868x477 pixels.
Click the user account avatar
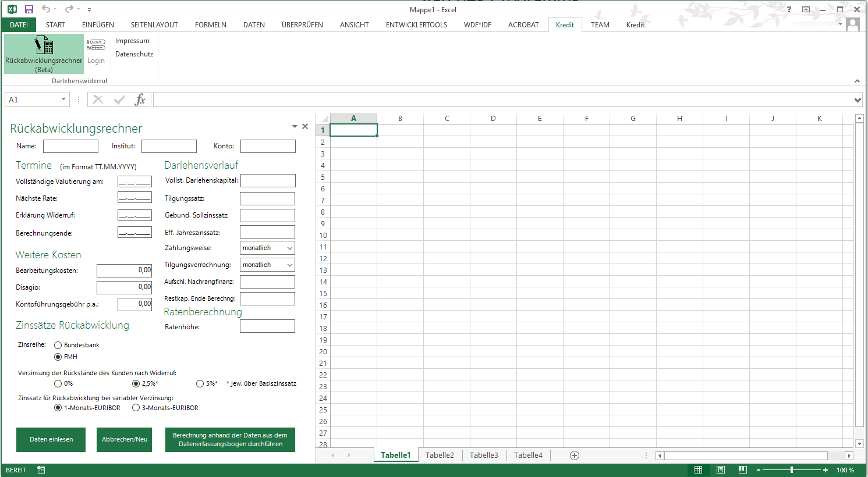point(853,25)
